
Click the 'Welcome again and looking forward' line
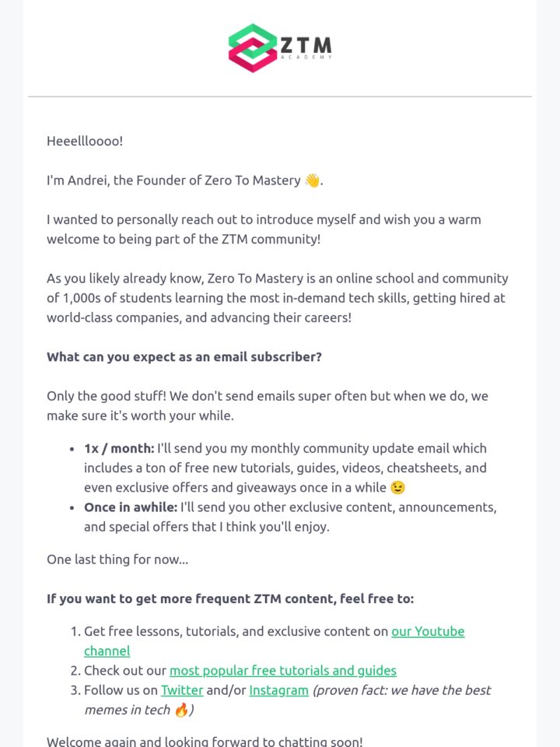pyautogui.click(x=205, y=741)
